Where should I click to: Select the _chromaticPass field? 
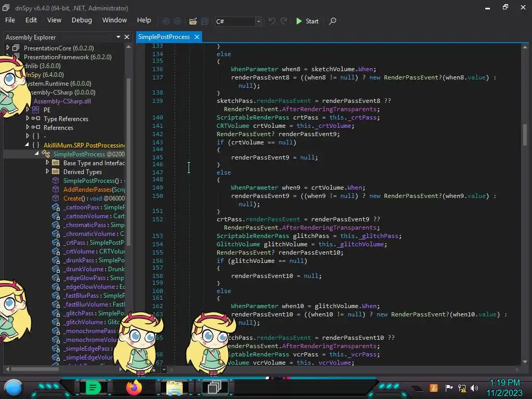[x=94, y=224]
